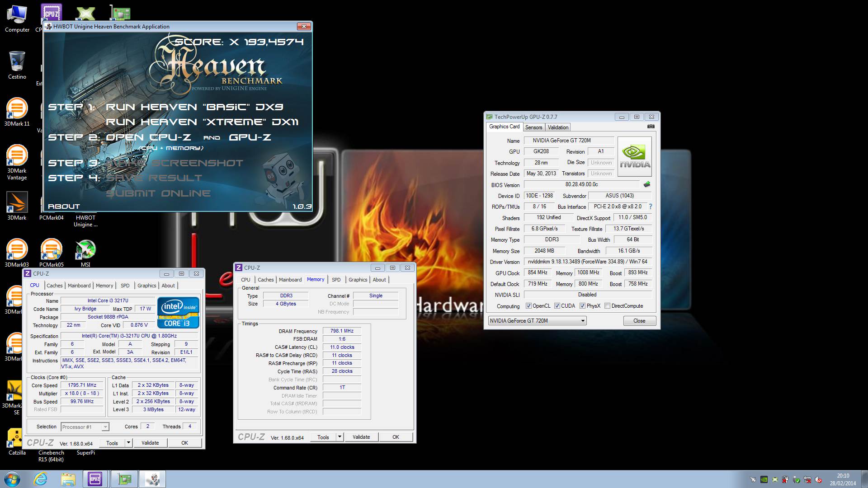Click the Close button in GPU-Z
868x488 pixels.
tap(639, 321)
